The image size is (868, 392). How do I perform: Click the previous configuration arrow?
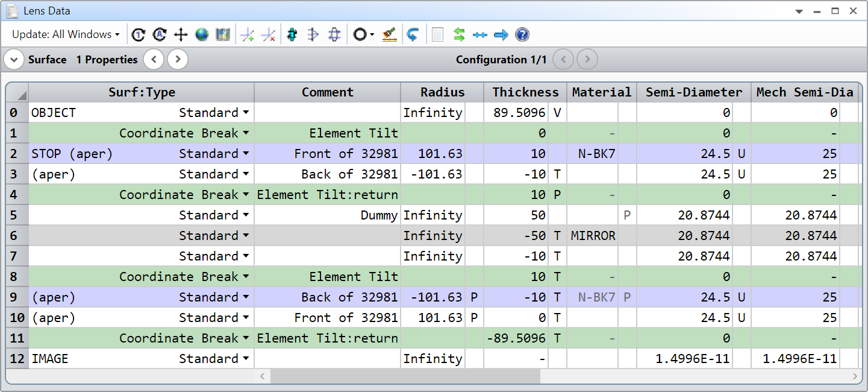(563, 59)
